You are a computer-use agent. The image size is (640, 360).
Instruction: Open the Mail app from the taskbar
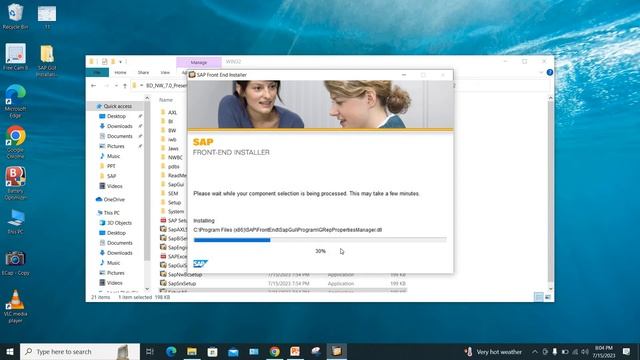click(x=233, y=351)
